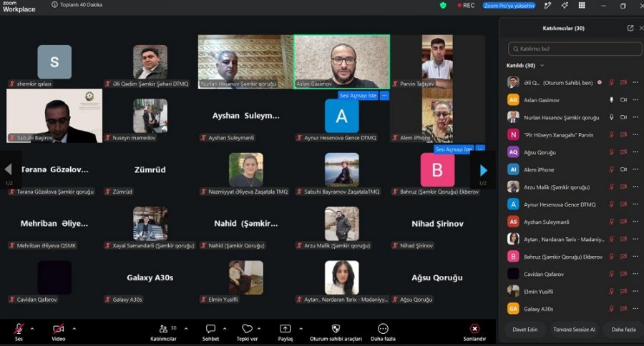644x346 pixels.
Task: Open the grid view layout icon
Action: click(582, 5)
